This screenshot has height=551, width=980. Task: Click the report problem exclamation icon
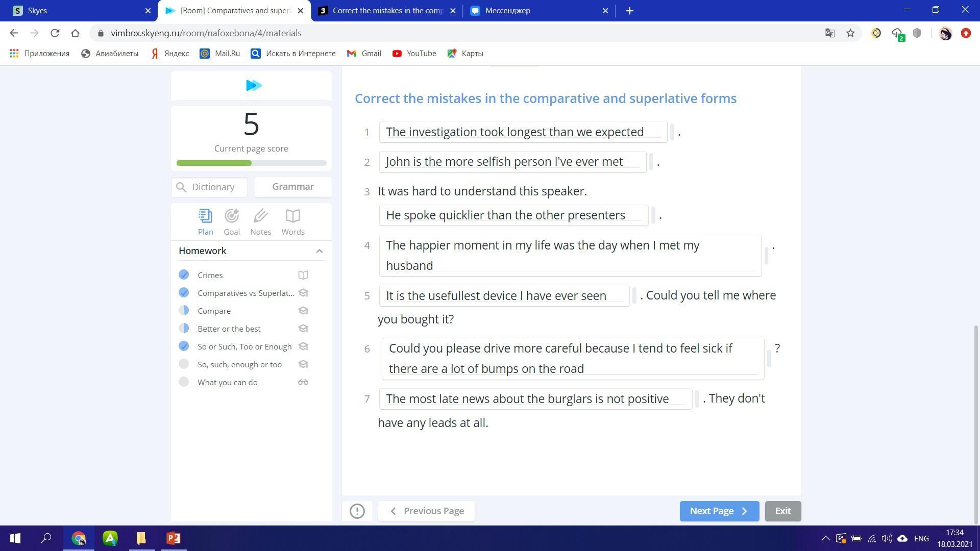357,511
